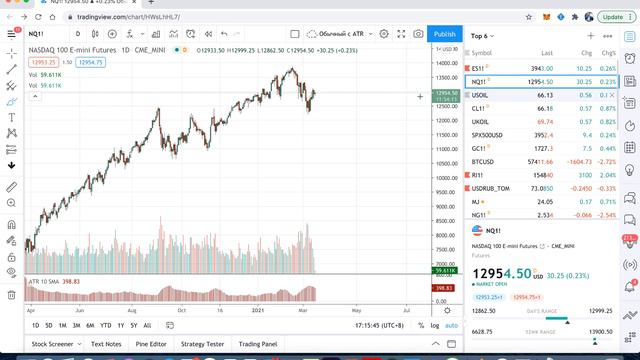
Task: Select the down arrow icon tool
Action: click(11, 165)
